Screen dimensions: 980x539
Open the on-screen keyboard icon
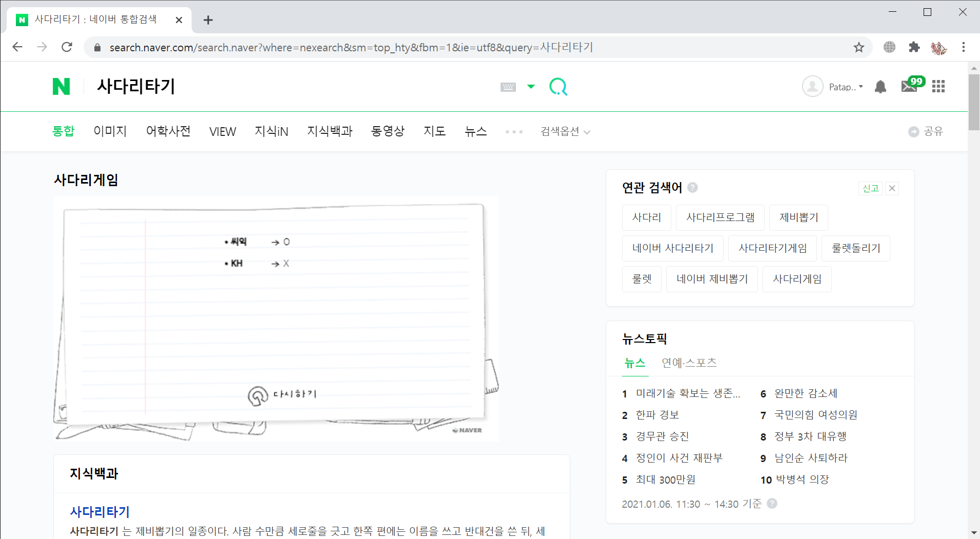[508, 87]
